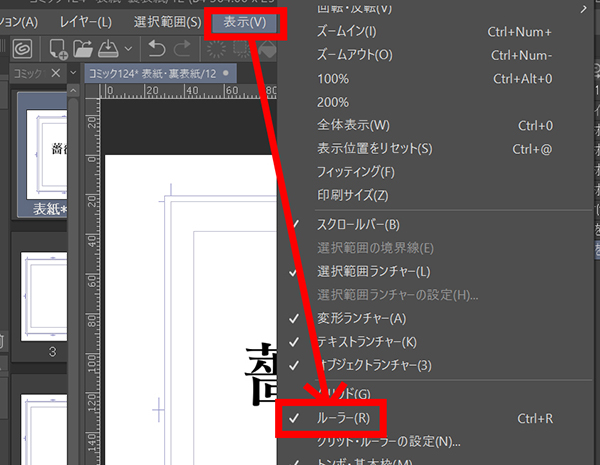Select 全体表示(W) menu entry

352,125
